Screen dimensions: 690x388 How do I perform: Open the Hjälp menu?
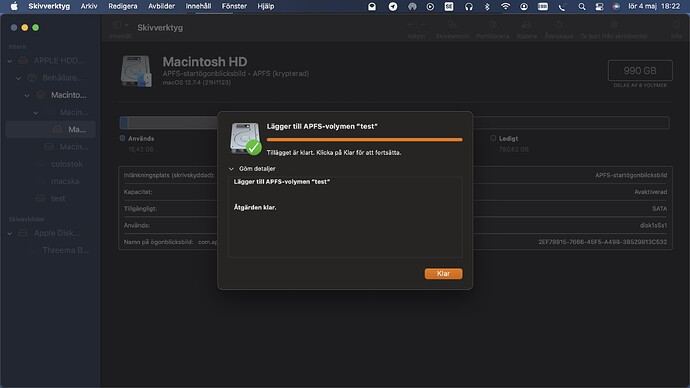[266, 6]
